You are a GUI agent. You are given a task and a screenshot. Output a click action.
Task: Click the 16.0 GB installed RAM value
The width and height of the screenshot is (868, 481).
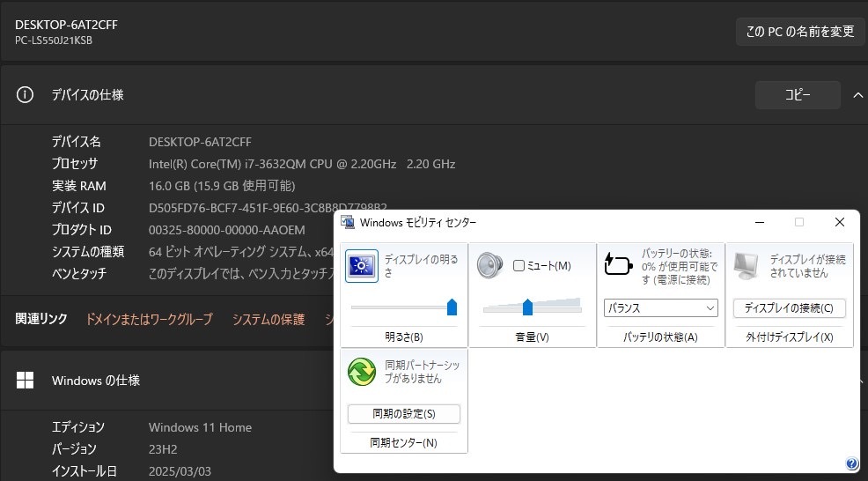[222, 186]
